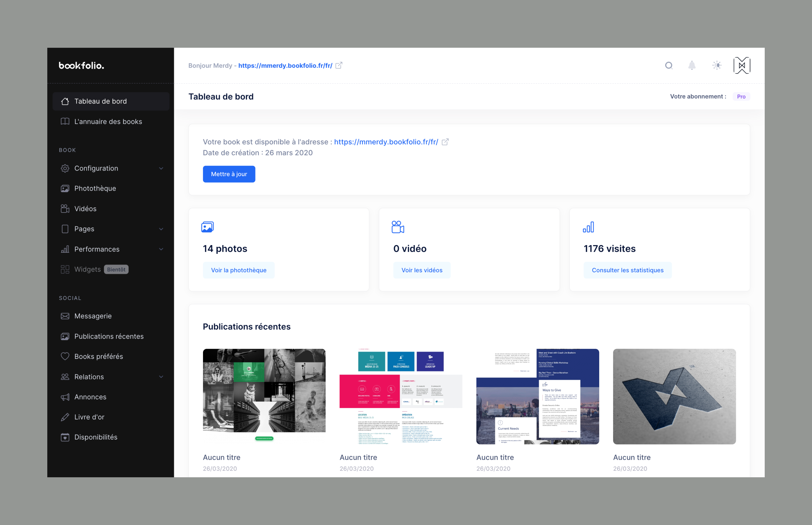This screenshot has width=812, height=525.
Task: Open the header mmerdy.bookfolio.fr link
Action: pyautogui.click(x=285, y=65)
